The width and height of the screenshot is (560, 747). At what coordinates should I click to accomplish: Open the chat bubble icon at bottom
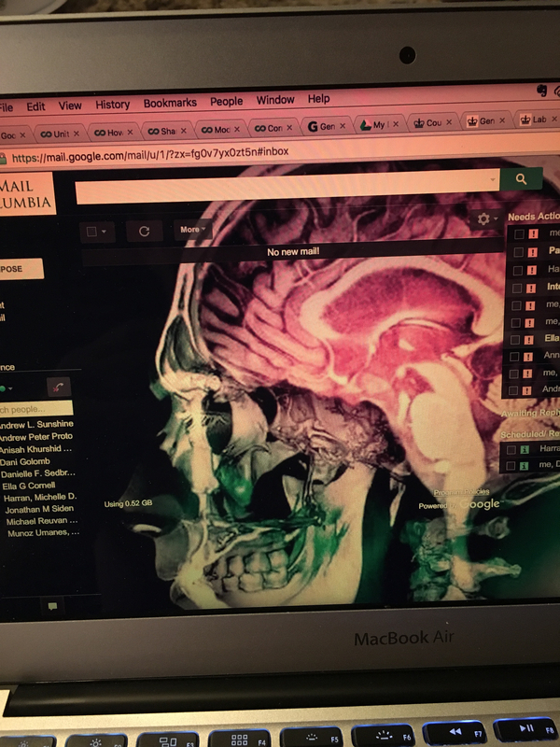pyautogui.click(x=52, y=606)
